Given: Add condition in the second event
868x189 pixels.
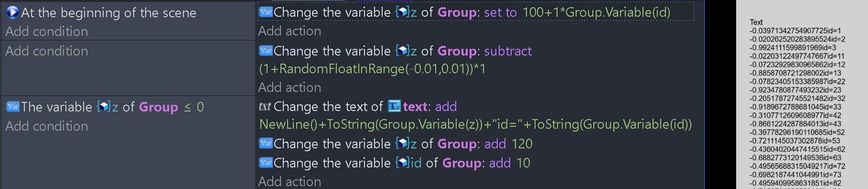Looking at the screenshot, I should pos(47,51).
